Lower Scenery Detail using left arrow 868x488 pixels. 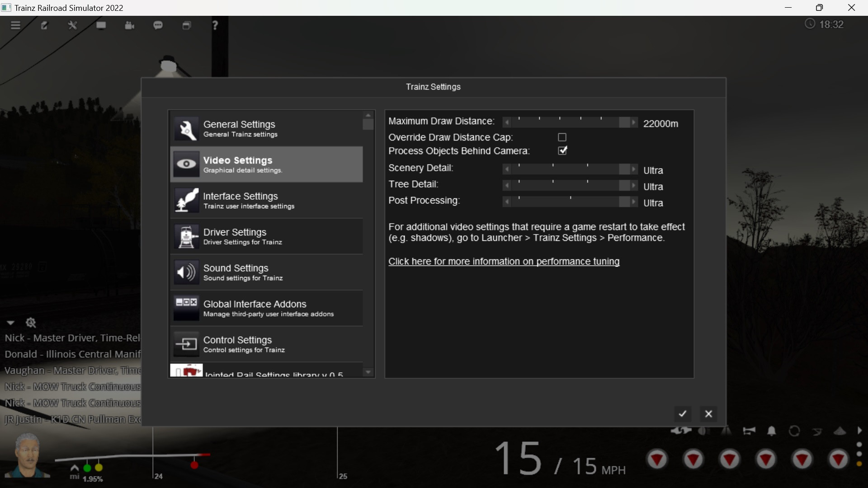tap(507, 169)
